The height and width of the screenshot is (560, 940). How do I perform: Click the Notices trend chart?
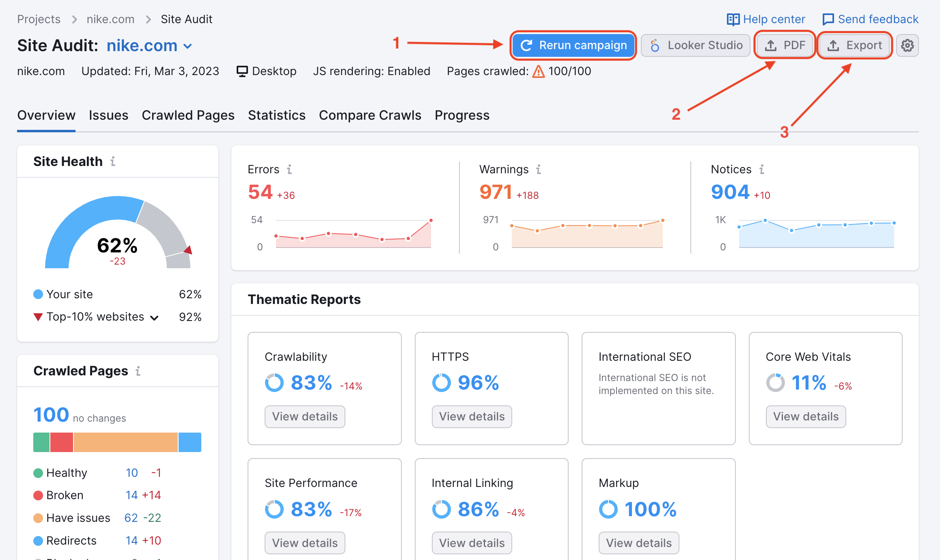click(x=817, y=233)
